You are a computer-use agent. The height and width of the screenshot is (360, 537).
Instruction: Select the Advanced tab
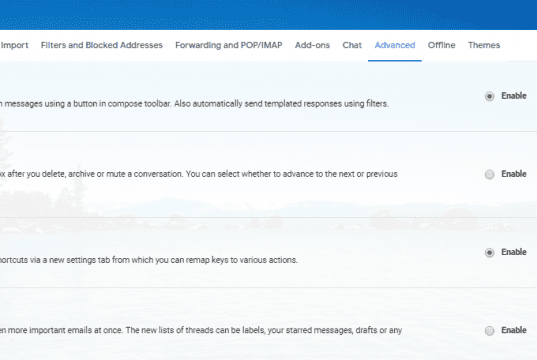coord(395,45)
